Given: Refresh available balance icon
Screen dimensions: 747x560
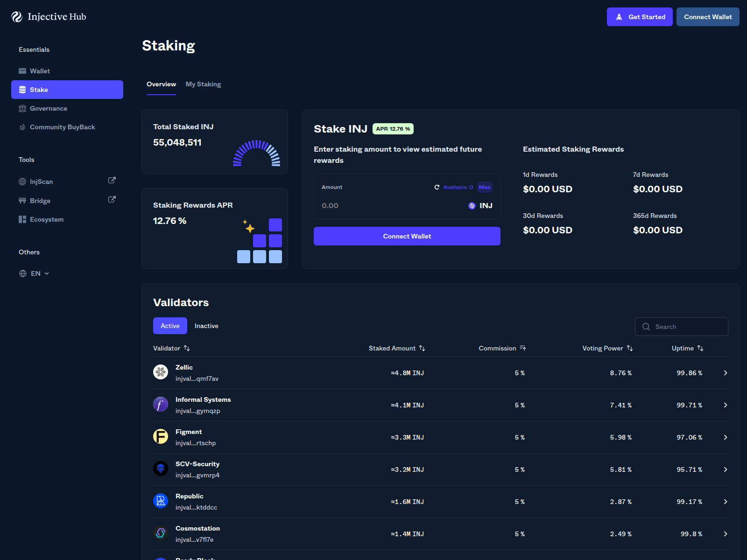Looking at the screenshot, I should (437, 187).
